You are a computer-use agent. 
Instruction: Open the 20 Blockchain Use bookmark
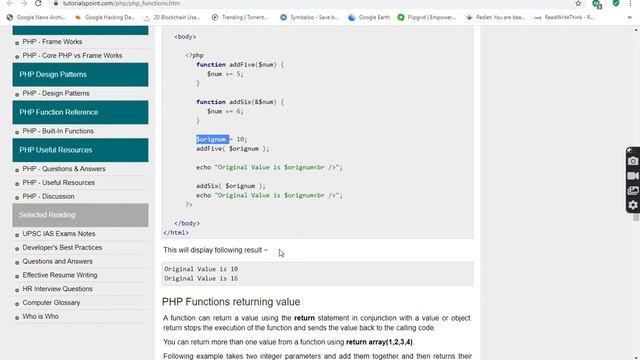(172, 18)
